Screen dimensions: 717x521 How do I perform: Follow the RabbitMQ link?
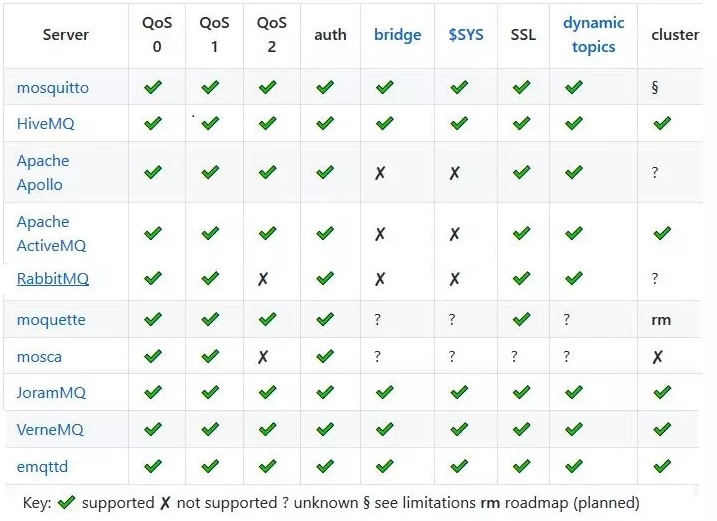coord(53,279)
